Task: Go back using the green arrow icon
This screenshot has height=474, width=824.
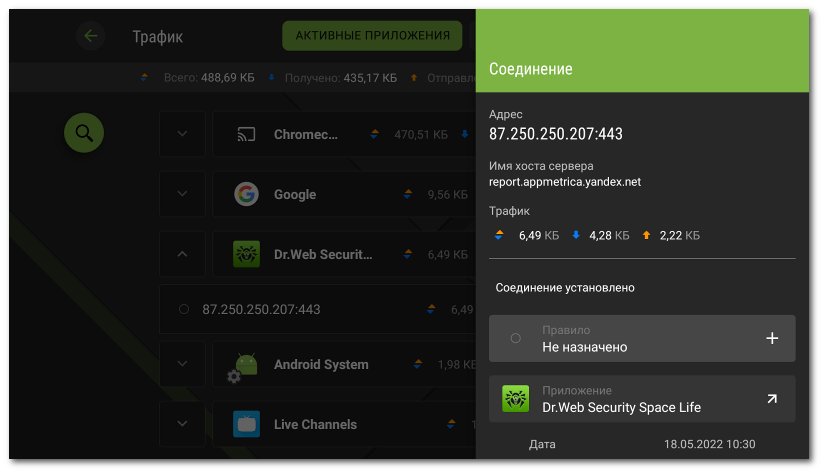Action: tap(91, 36)
